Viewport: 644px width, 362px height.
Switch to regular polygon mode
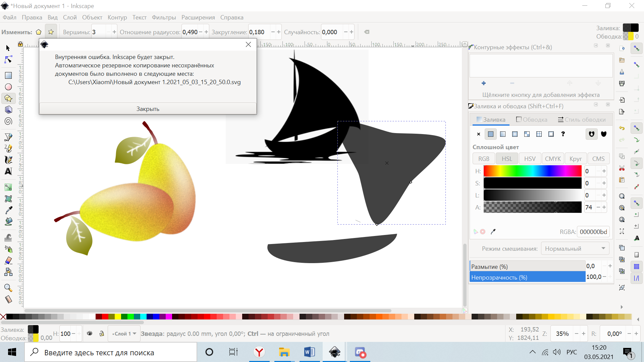(x=39, y=32)
